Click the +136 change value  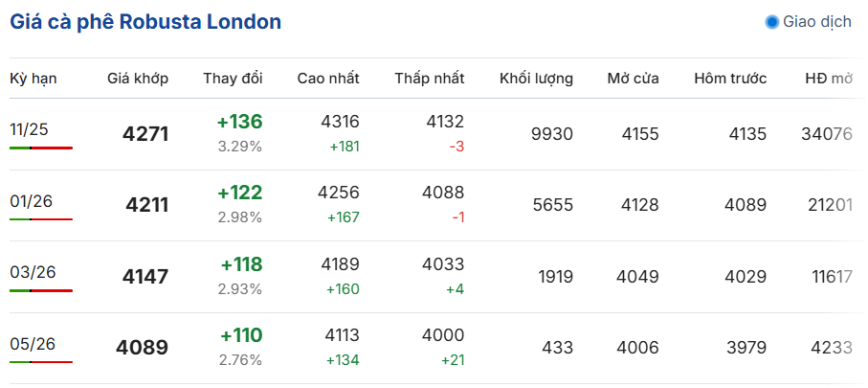point(239,122)
